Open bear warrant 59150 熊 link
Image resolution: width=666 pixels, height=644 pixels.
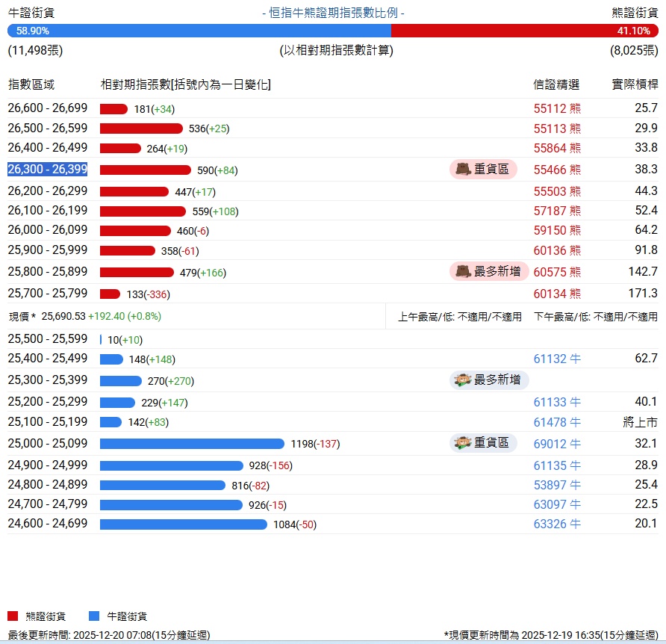557,230
